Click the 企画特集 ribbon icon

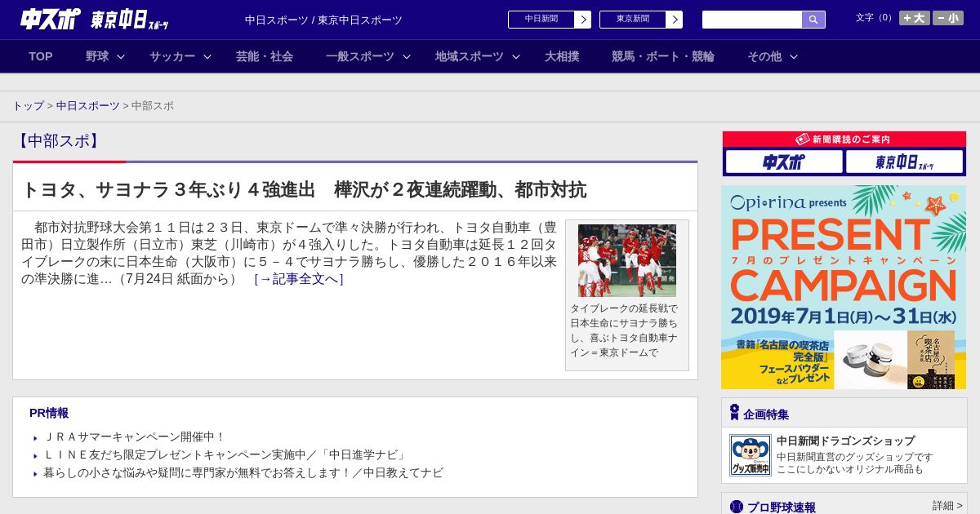pyautogui.click(x=734, y=413)
